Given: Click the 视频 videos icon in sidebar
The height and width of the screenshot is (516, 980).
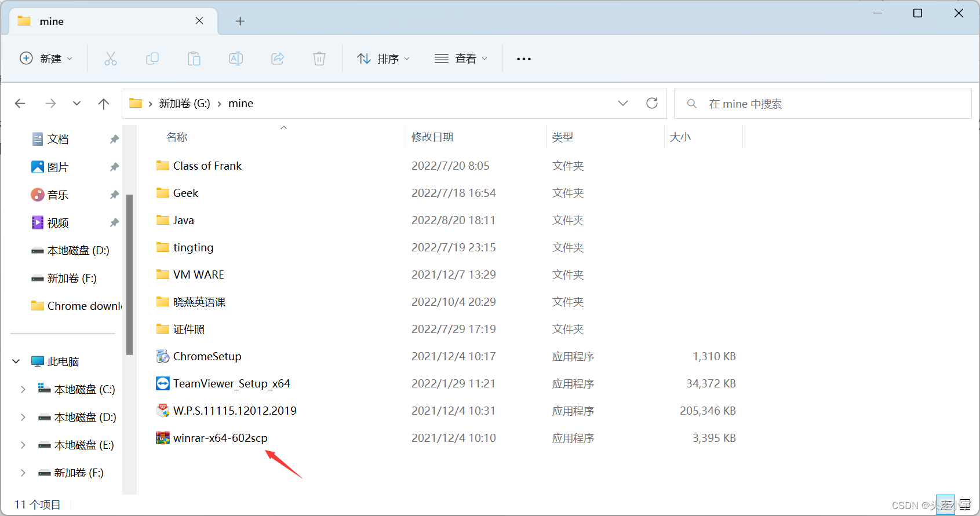Looking at the screenshot, I should coord(38,222).
